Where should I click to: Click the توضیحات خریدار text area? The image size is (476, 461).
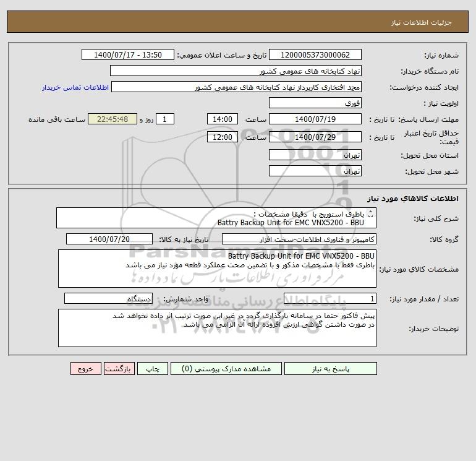[x=217, y=328]
